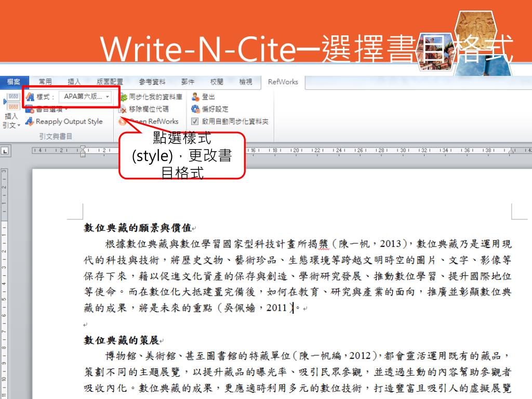Screen dimensions: 532x399
Task: Click the heading 數位典藏的策展
Action: point(121,340)
